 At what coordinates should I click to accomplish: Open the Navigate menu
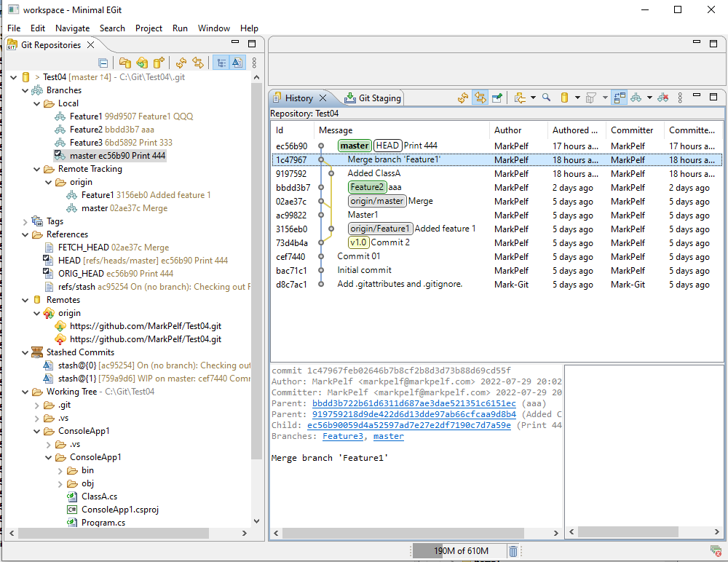tap(72, 28)
